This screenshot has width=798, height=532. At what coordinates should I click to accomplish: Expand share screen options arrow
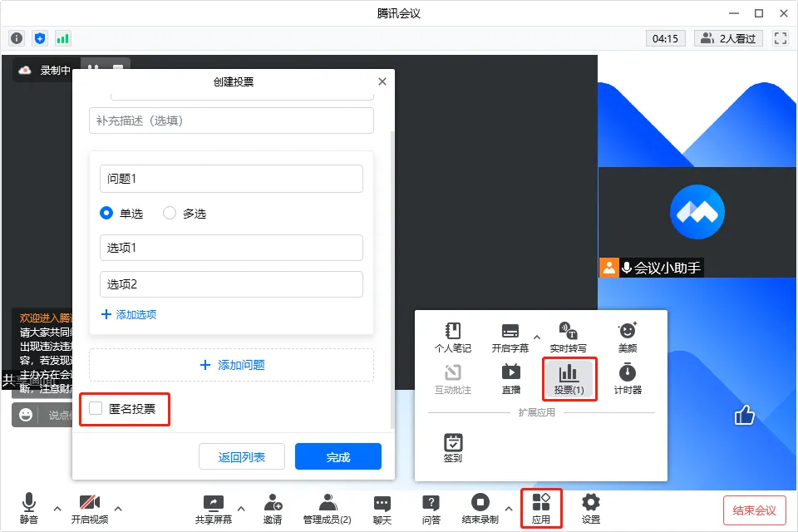click(x=241, y=509)
